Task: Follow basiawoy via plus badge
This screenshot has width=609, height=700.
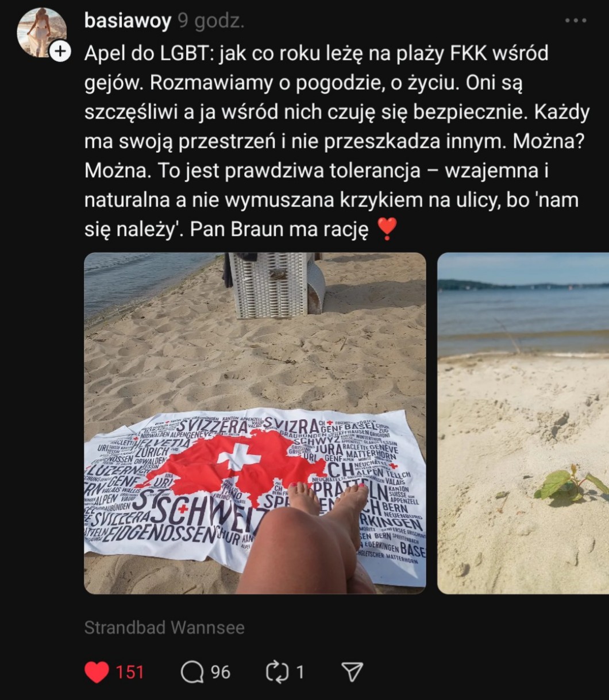Action: point(60,51)
